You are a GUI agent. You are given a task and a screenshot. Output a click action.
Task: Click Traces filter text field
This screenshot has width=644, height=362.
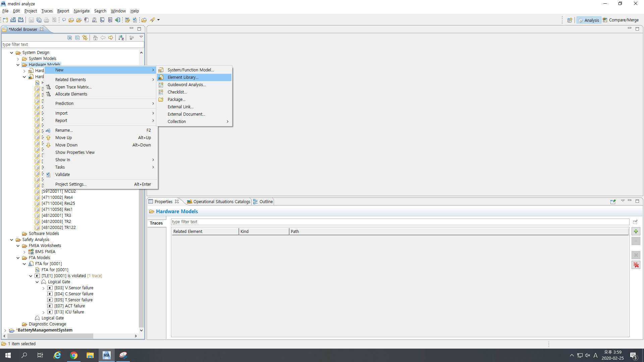coord(399,222)
